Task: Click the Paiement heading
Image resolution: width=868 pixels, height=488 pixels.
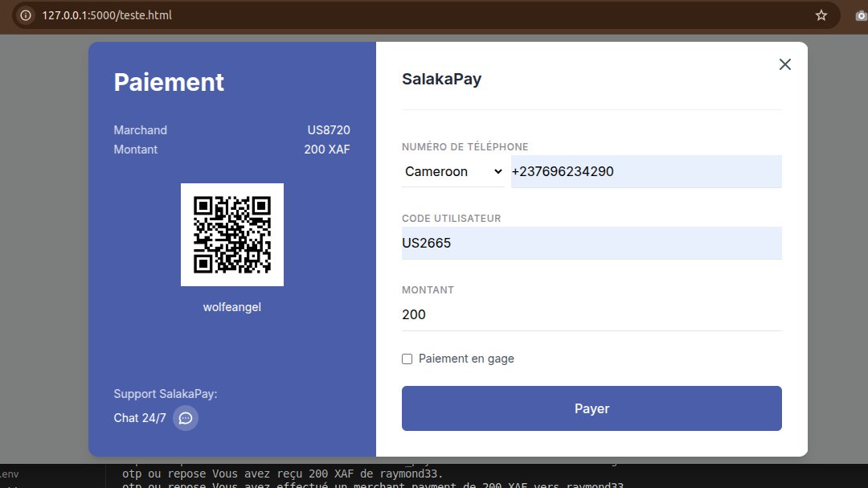Action: point(169,83)
